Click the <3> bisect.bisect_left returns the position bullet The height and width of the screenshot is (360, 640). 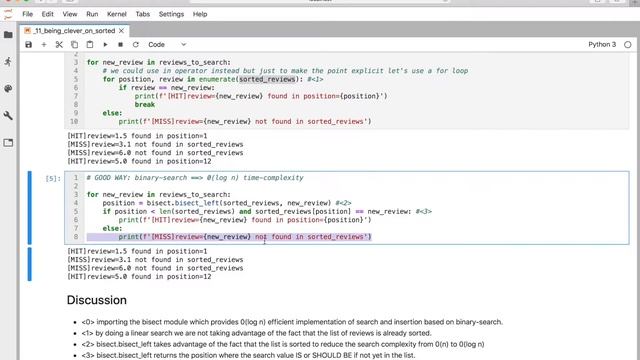[248, 355]
